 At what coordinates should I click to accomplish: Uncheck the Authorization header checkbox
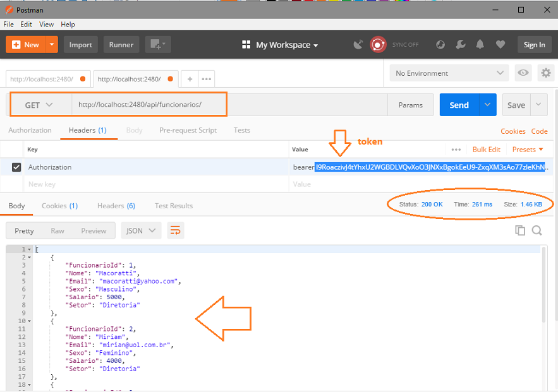(16, 167)
